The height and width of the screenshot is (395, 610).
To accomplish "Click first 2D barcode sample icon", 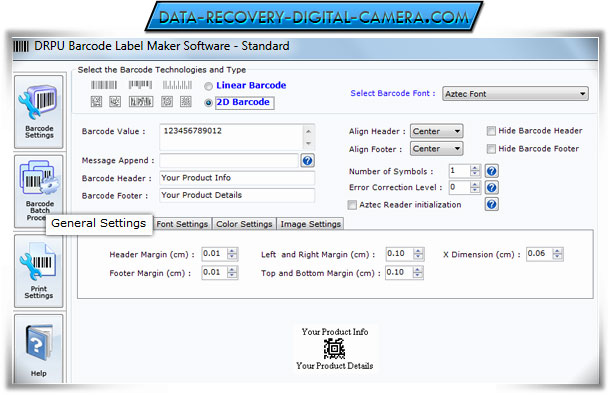I will coord(96,102).
